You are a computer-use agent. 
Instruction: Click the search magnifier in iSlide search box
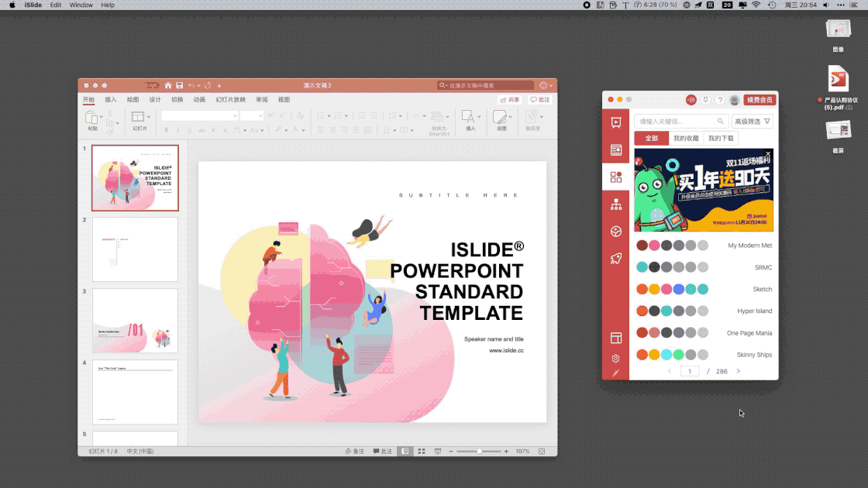pyautogui.click(x=720, y=121)
